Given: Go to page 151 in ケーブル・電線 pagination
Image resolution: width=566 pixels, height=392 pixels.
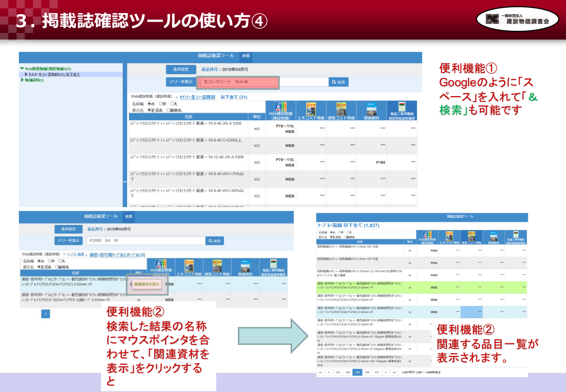Looking at the screenshot, I should (377, 372).
